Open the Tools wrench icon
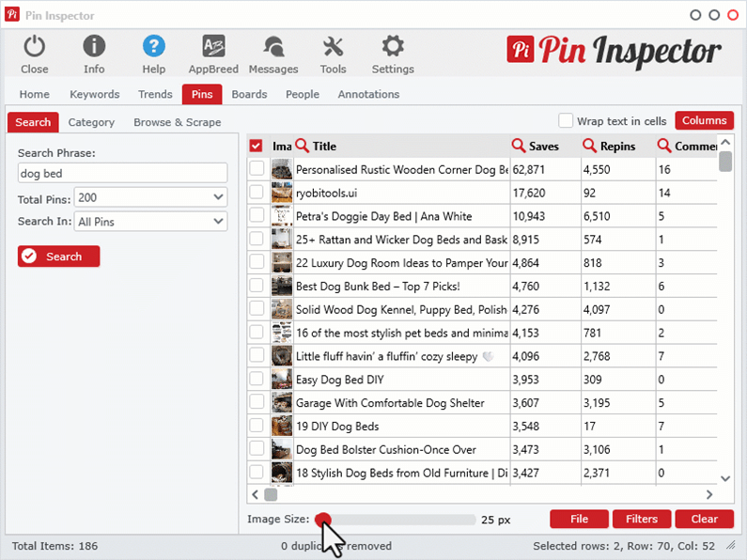Image resolution: width=747 pixels, height=560 pixels. pos(333,47)
